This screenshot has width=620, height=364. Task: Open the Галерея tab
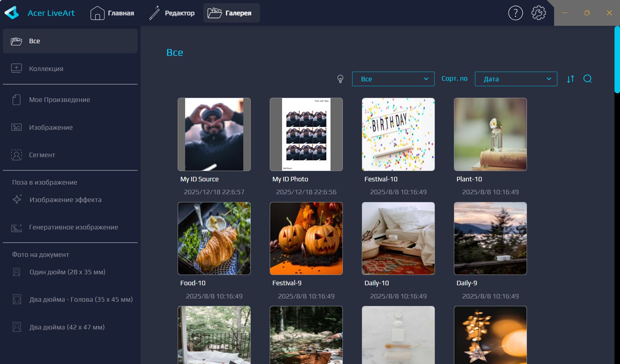(x=231, y=13)
